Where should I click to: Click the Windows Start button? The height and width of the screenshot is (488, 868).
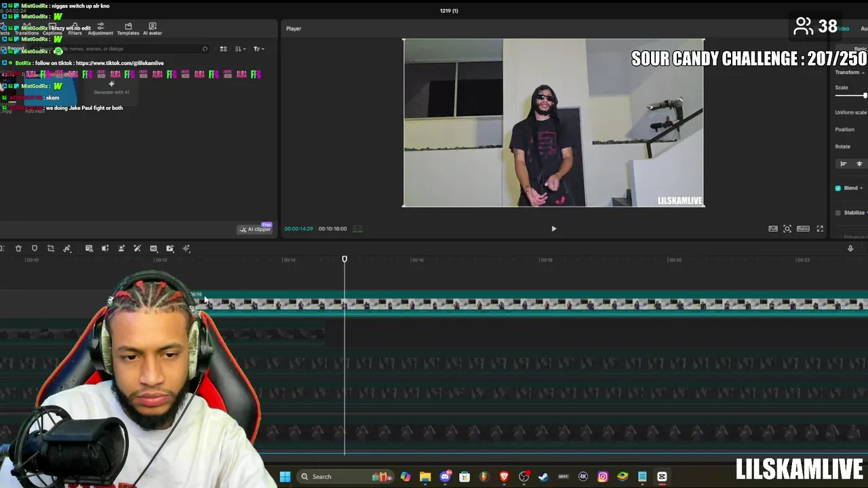285,476
